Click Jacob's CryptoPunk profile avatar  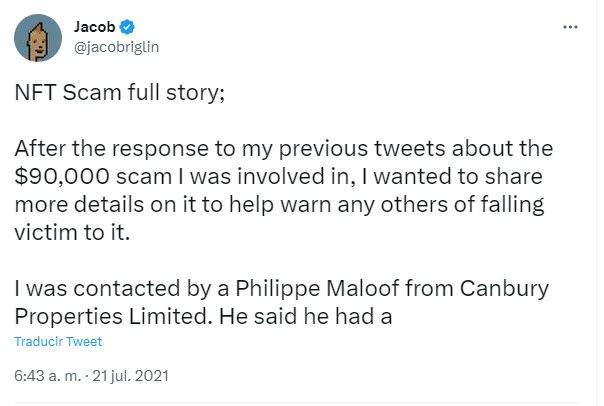click(x=36, y=38)
